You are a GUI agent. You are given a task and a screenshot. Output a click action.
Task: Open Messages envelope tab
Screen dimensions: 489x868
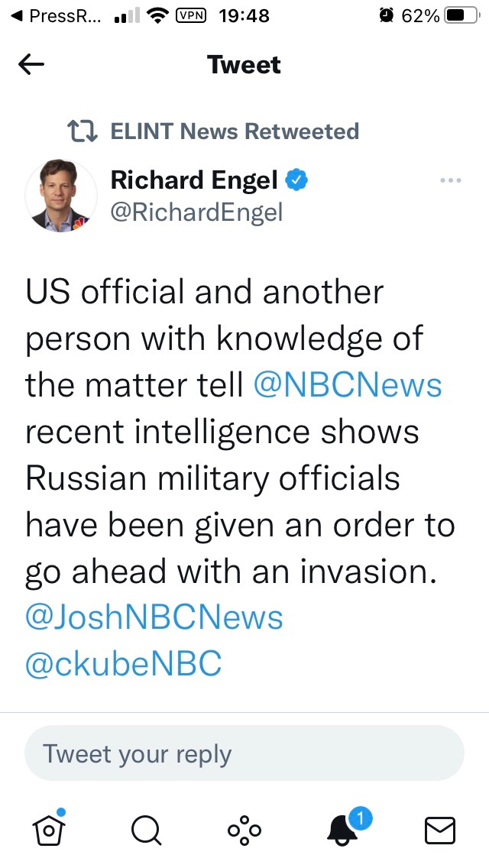tap(439, 830)
